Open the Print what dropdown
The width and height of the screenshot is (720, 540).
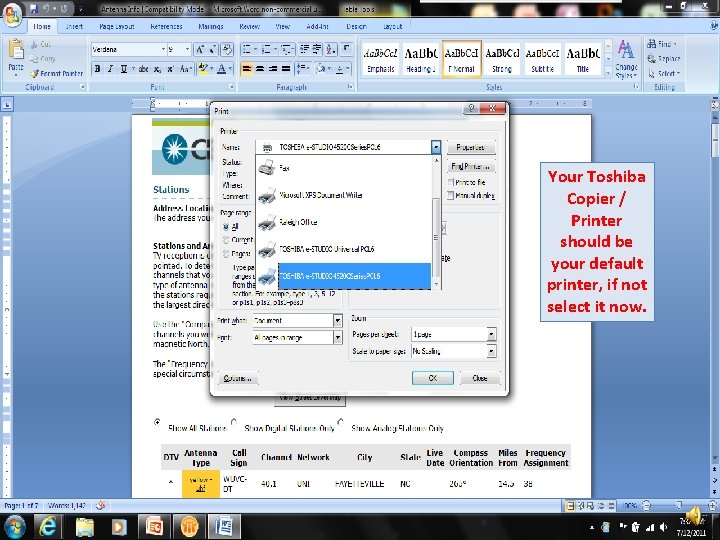[338, 321]
